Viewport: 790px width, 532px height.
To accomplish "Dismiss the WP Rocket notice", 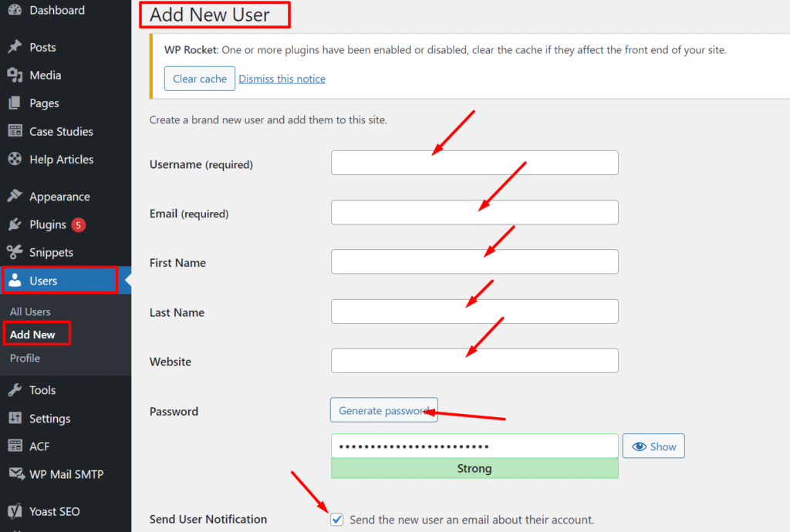I will pyautogui.click(x=282, y=78).
